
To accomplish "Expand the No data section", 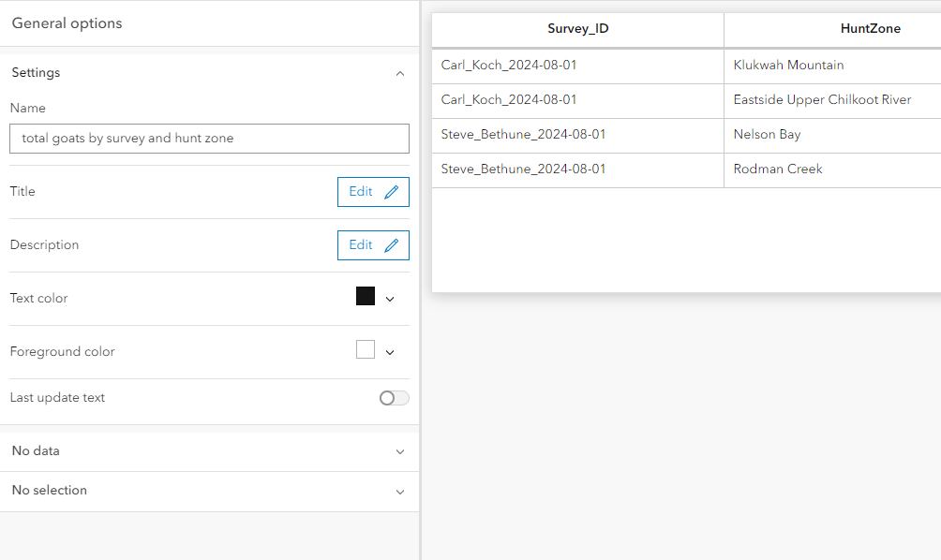I will (x=400, y=450).
